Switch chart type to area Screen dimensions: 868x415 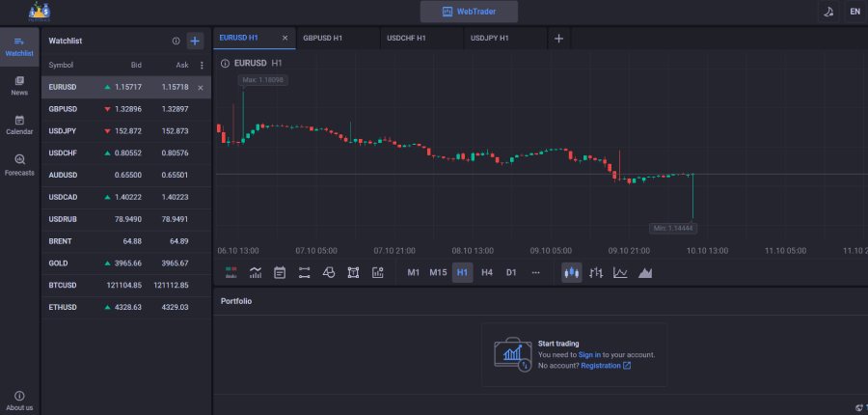645,272
